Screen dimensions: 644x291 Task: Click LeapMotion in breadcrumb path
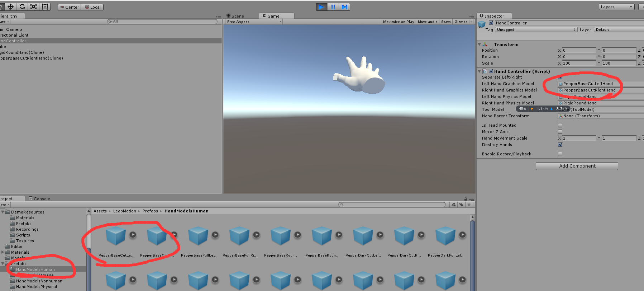pyautogui.click(x=125, y=211)
